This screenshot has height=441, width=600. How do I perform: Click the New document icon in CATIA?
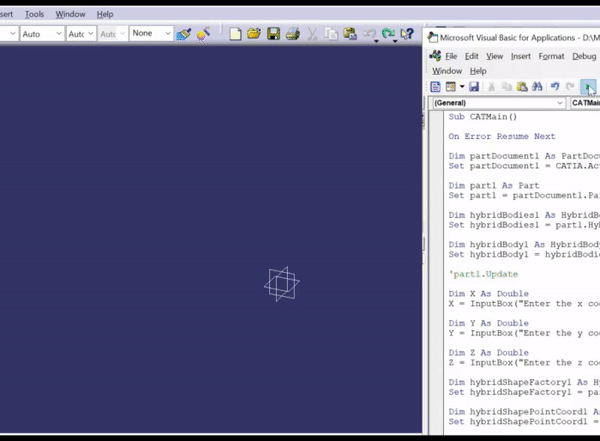tap(235, 34)
